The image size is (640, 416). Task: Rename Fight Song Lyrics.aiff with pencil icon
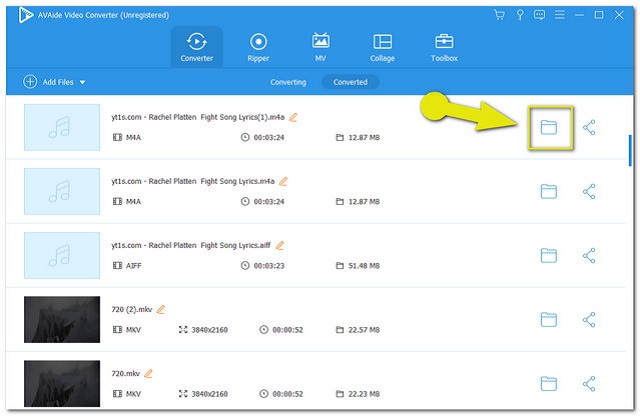click(x=280, y=245)
